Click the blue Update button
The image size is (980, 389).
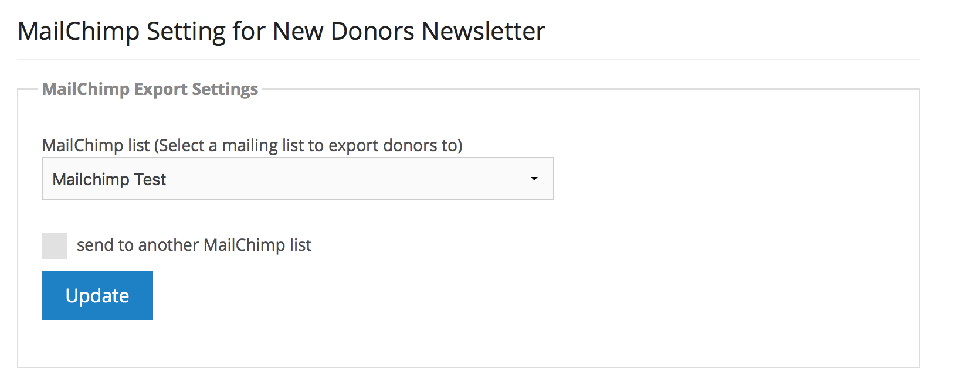tap(97, 295)
